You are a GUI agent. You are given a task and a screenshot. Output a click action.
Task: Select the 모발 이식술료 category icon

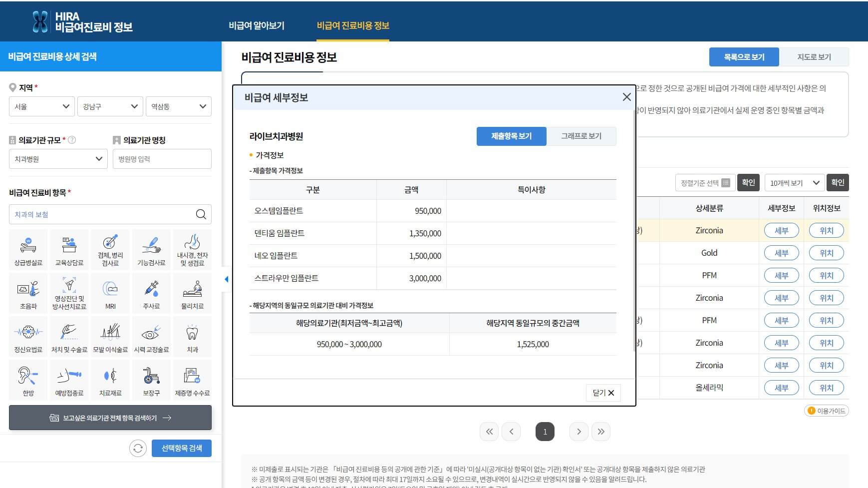pos(110,337)
